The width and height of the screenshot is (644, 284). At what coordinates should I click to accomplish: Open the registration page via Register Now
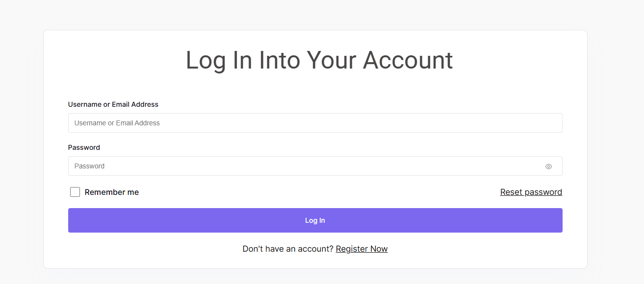pos(361,249)
